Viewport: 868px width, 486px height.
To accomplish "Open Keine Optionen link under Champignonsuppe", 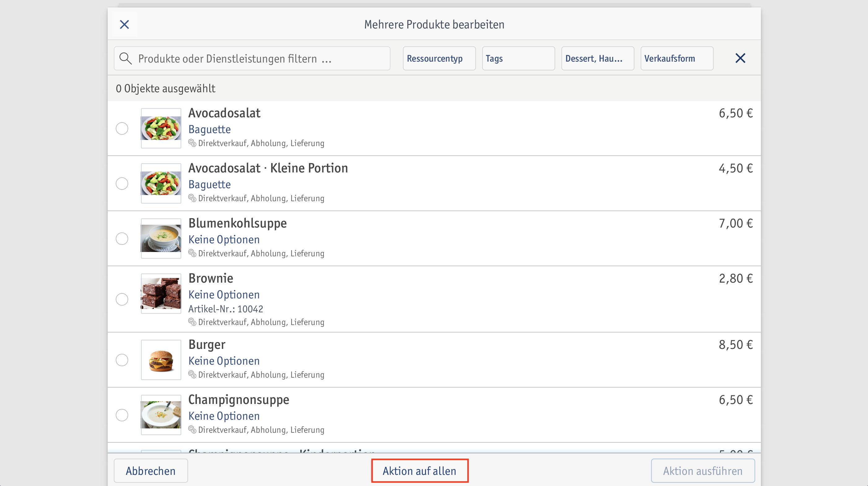I will pyautogui.click(x=224, y=416).
